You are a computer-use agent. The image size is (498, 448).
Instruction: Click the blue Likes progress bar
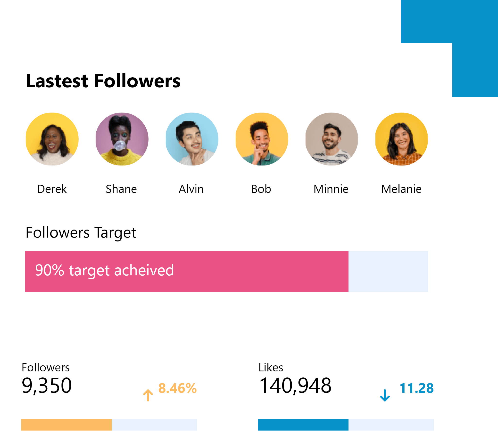coord(303,425)
